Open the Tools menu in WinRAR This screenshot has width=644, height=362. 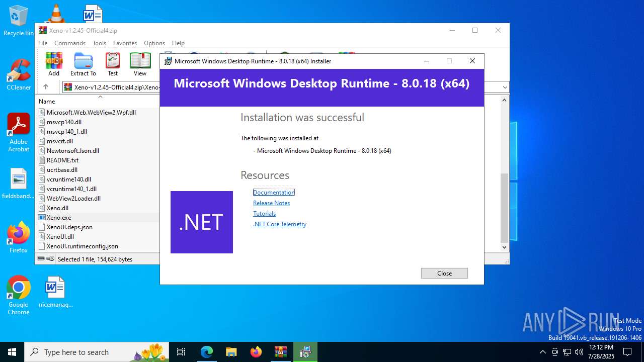click(x=99, y=43)
